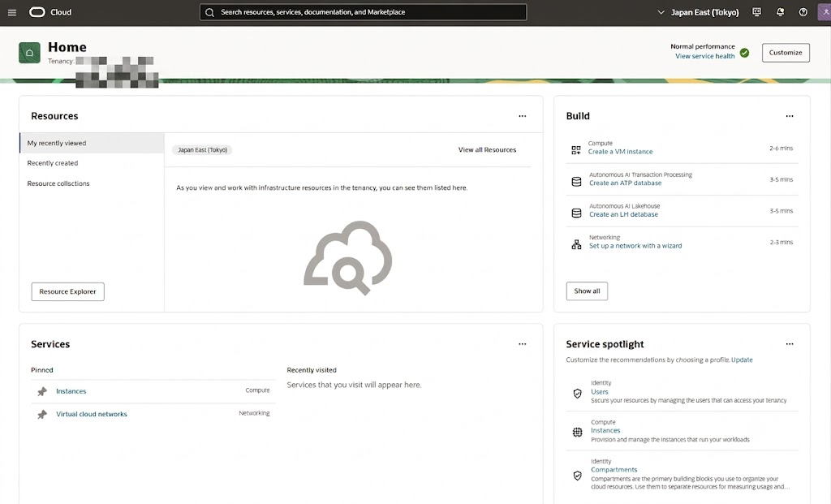Click the ATP database icon

pyautogui.click(x=577, y=182)
